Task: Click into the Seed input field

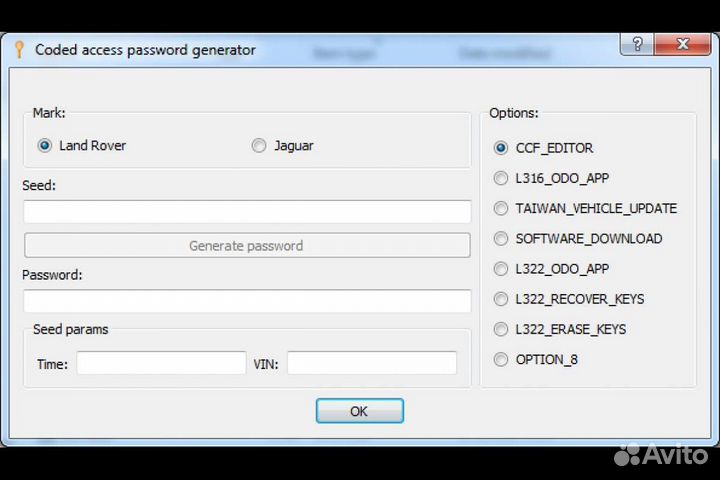Action: tap(247, 212)
